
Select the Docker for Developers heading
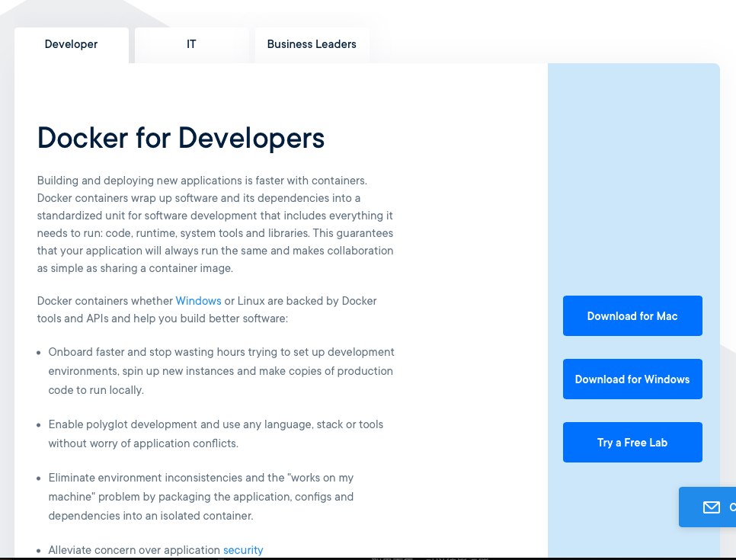coord(181,138)
